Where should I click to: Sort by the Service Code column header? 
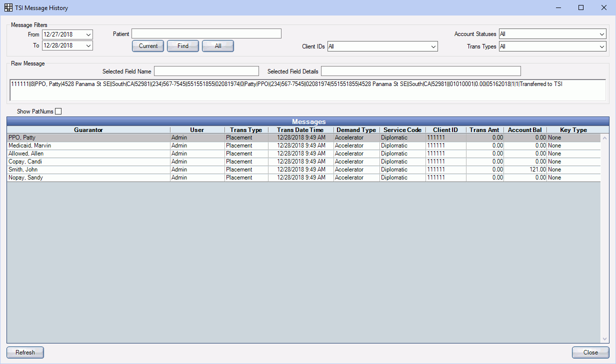[x=402, y=129]
